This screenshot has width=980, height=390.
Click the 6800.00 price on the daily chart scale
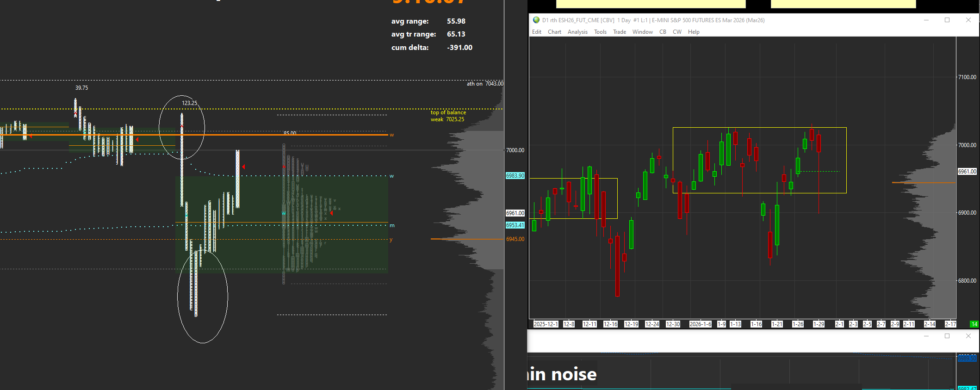[x=967, y=281]
